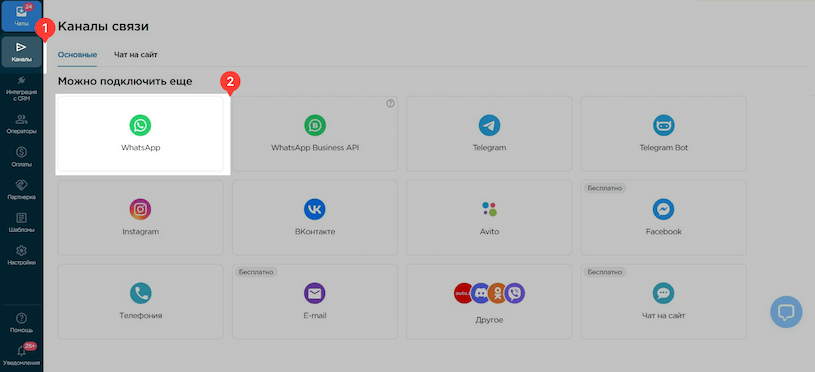815x372 pixels.
Task: Click the ВКонтакте card label
Action: [315, 232]
